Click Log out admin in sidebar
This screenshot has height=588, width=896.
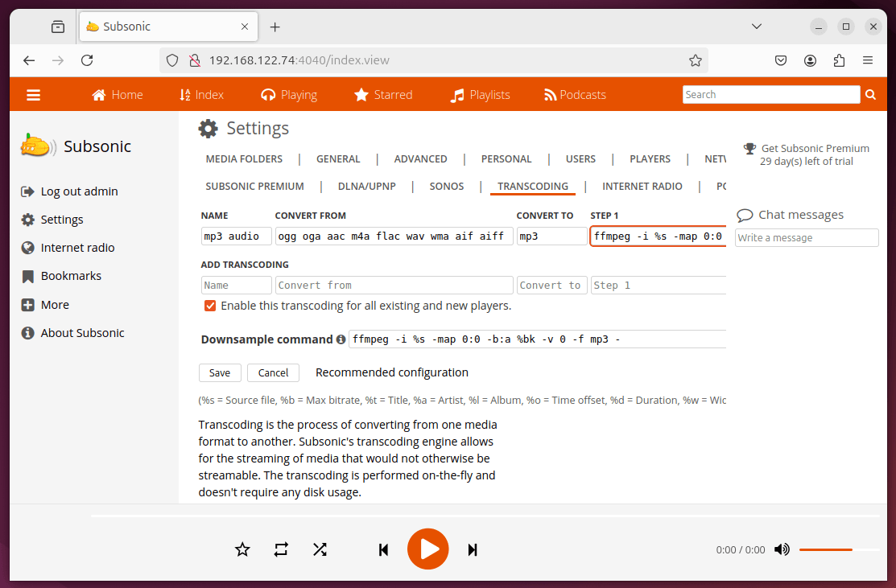pyautogui.click(x=69, y=191)
